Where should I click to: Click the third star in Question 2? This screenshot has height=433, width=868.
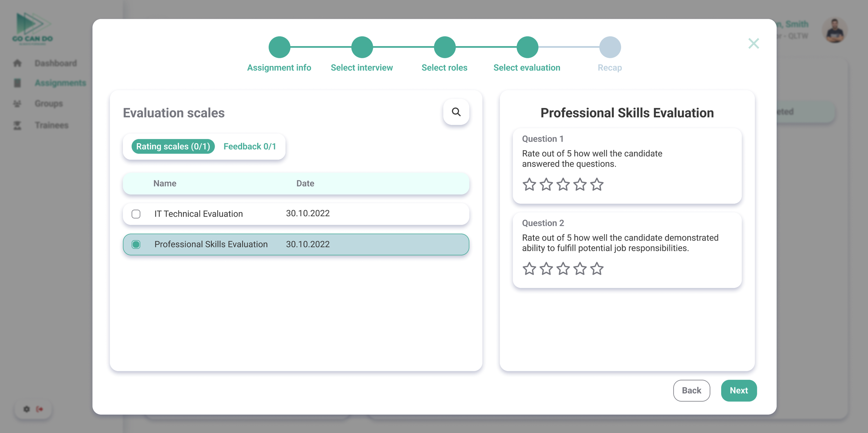coord(563,269)
